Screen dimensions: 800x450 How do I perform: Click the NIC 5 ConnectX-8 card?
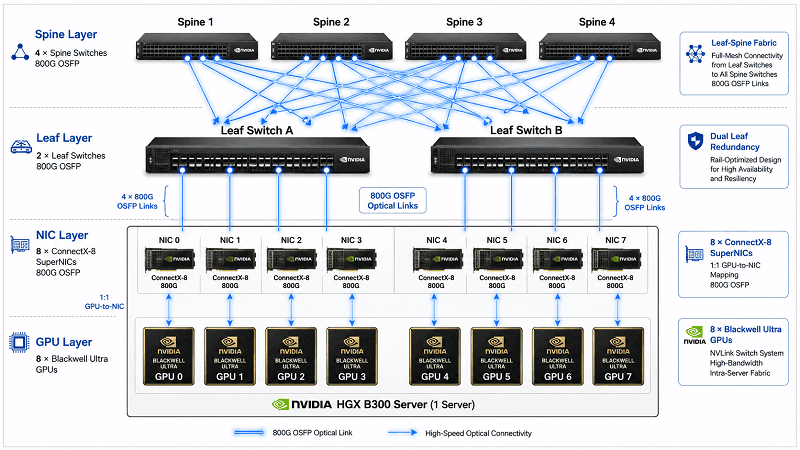[497, 260]
